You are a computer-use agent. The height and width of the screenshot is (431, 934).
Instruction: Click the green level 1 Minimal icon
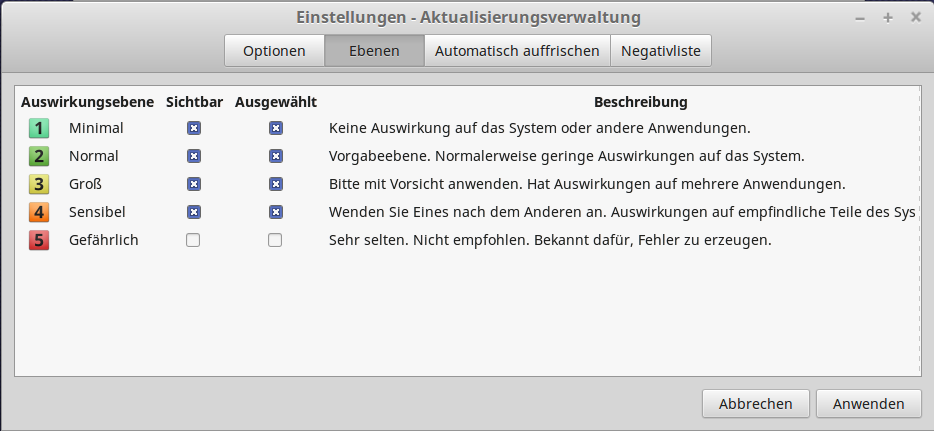pyautogui.click(x=38, y=128)
